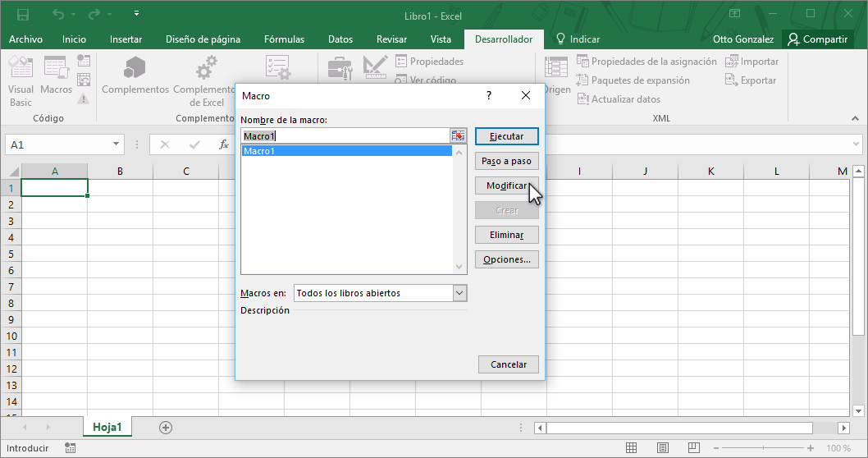Switch to Page Break Preview
Viewport: 868px width, 458px height.
[693, 448]
